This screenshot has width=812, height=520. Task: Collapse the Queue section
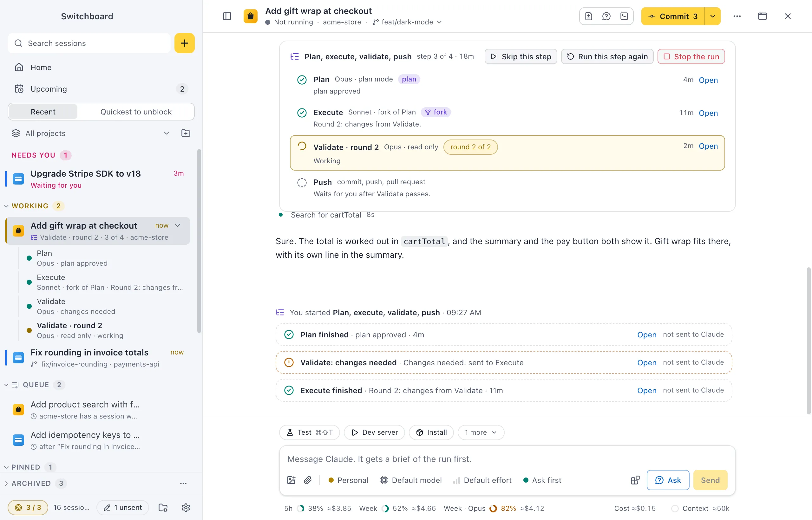[6, 385]
